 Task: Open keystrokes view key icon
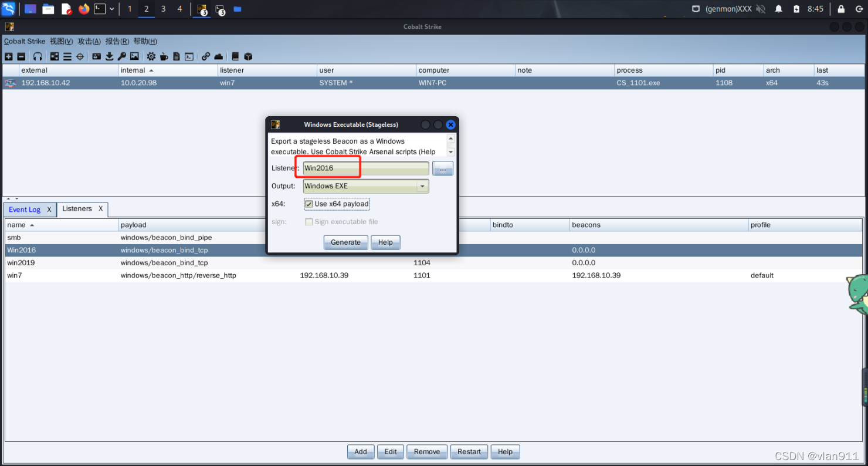[121, 56]
